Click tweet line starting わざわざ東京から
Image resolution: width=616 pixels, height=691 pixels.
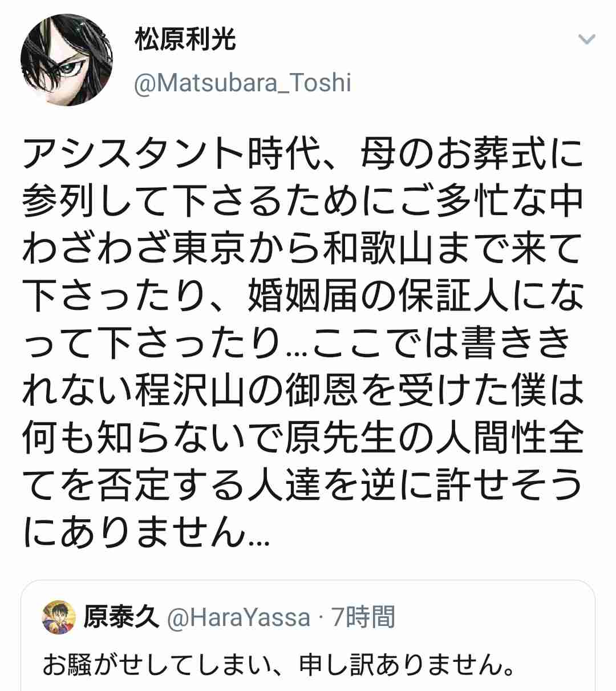click(x=303, y=250)
